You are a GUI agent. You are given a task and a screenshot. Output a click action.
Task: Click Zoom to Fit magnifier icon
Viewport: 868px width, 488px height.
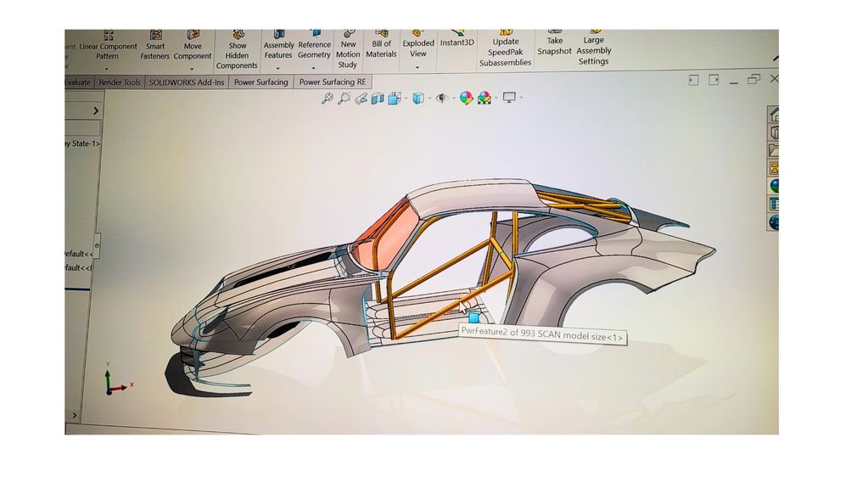[x=328, y=98]
